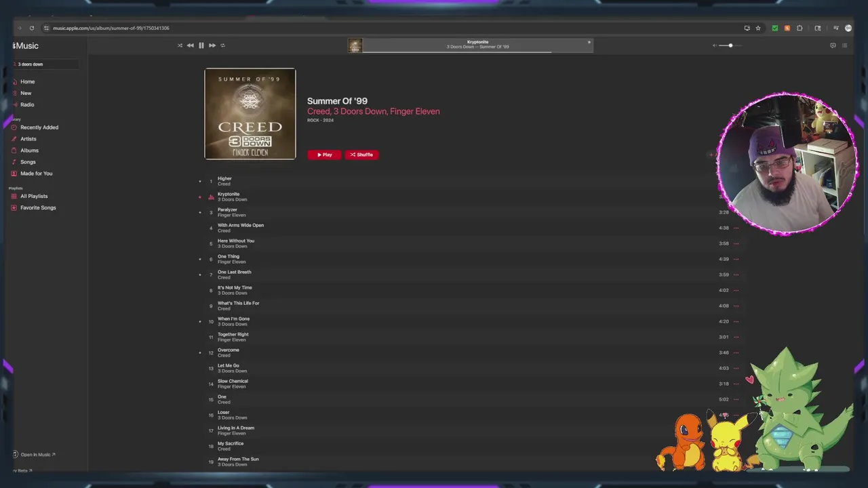Viewport: 868px width, 488px height.
Task: Bookmark this page with the star icon
Action: pos(758,28)
